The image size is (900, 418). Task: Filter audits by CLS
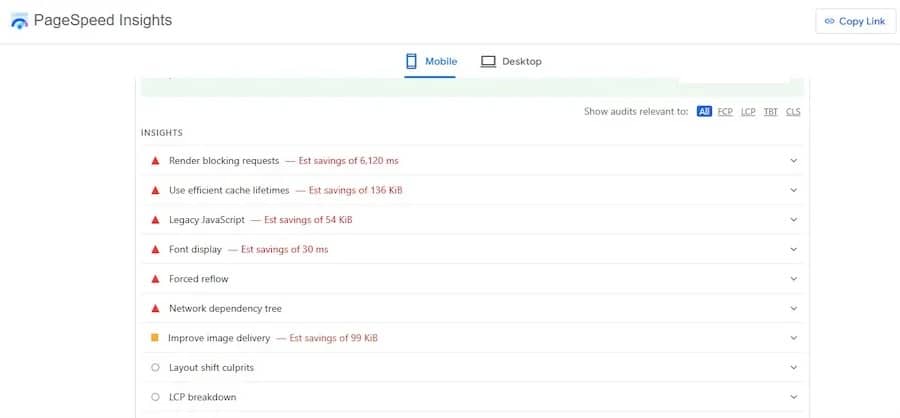click(x=793, y=111)
